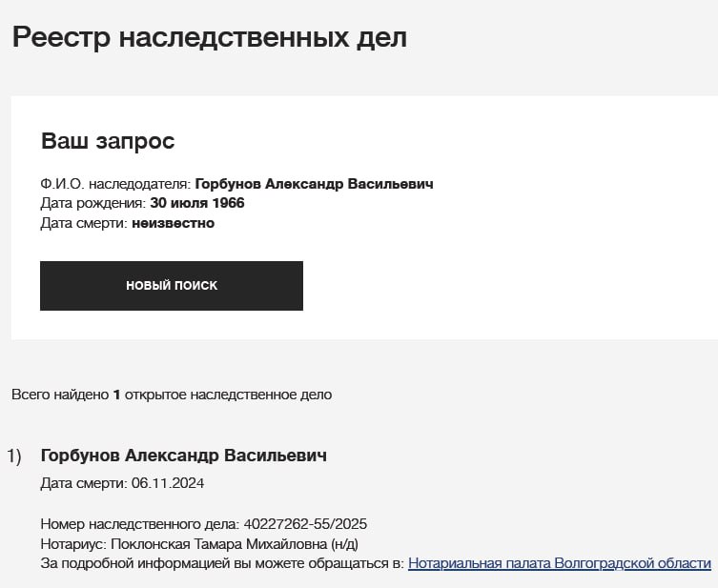Click the Номер наследственного дела label

pos(140,524)
